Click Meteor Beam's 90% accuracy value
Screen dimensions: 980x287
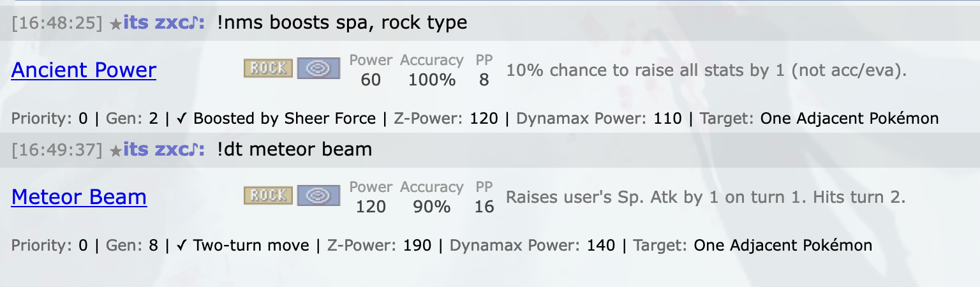point(432,207)
